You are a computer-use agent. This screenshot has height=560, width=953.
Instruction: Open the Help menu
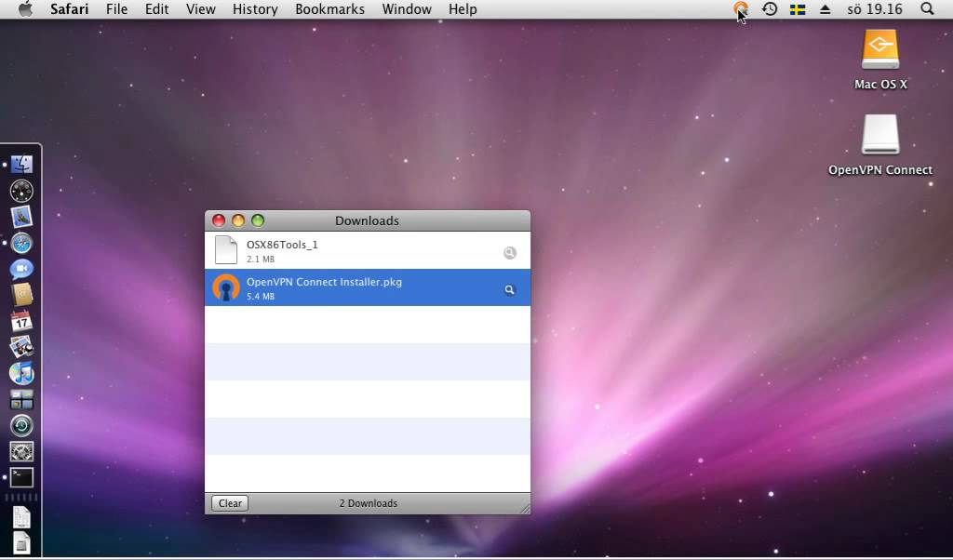[463, 9]
